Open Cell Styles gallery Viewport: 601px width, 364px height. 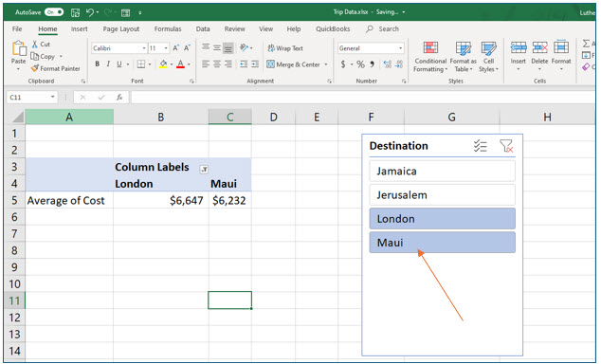[489, 56]
